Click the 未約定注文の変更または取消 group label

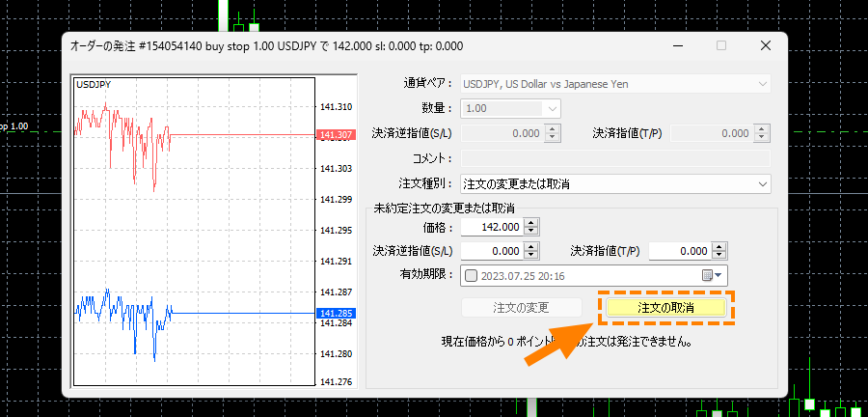445,208
